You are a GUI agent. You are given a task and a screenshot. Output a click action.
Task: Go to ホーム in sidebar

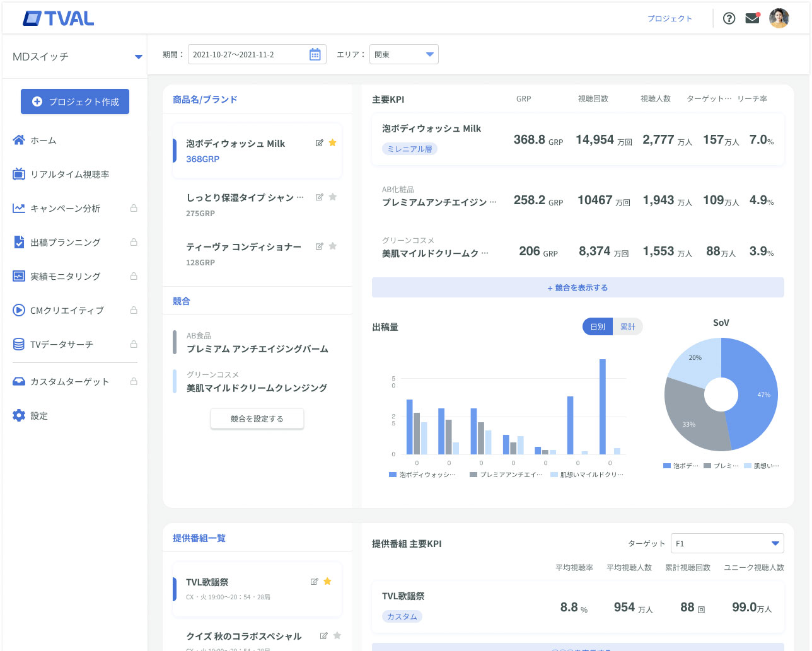[x=43, y=141]
